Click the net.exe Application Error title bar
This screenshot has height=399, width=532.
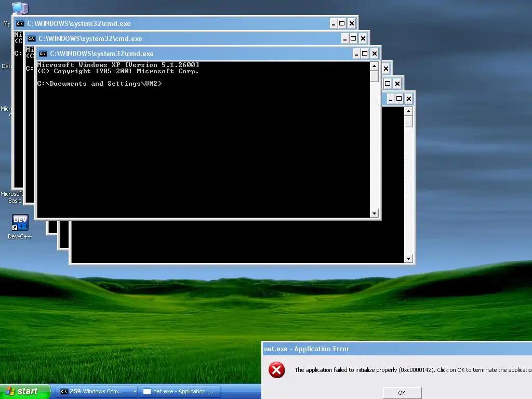tap(397, 349)
